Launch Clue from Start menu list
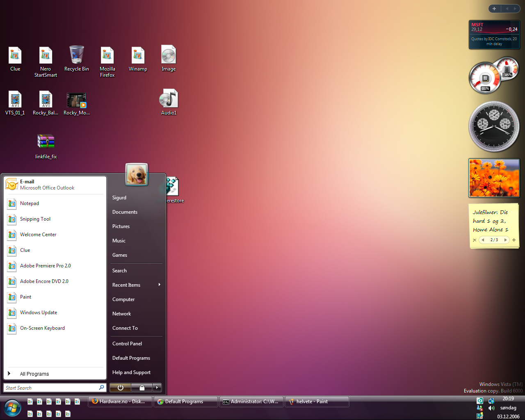The width and height of the screenshot is (525, 420). pyautogui.click(x=54, y=250)
